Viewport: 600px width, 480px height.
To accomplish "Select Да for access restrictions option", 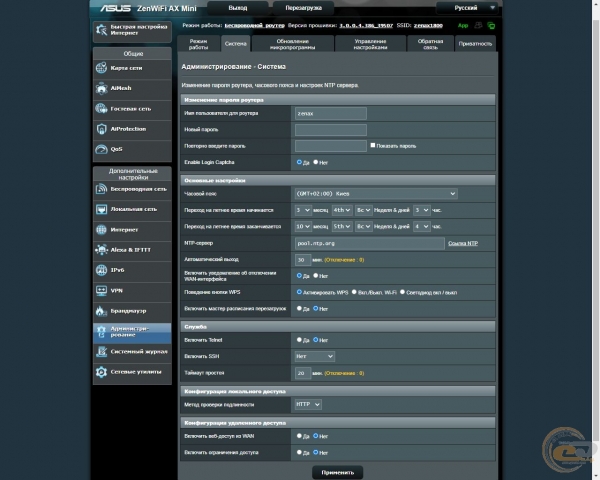I will [299, 452].
